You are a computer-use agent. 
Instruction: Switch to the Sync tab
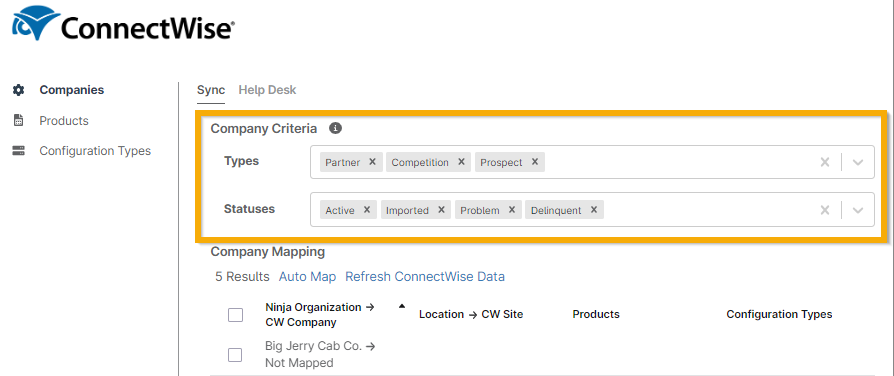pyautogui.click(x=211, y=90)
